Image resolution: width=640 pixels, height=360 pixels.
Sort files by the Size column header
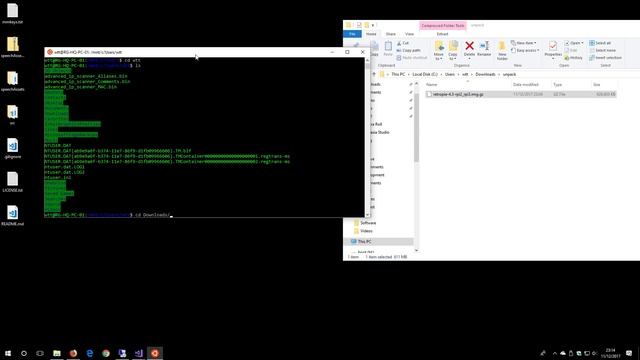tap(596, 84)
